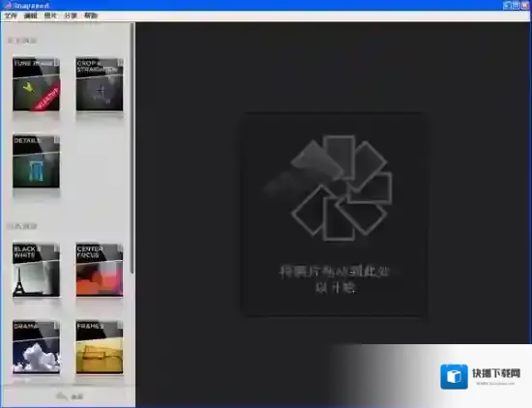Open the 编辑 (Edit) menu
Image resolution: width=532 pixels, height=408 pixels.
point(31,15)
